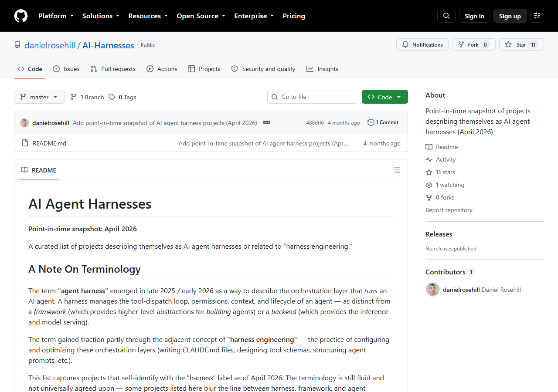Screen dimensions: 558x392
Task: Open the appearance settings sliders icon
Action: coord(537,16)
